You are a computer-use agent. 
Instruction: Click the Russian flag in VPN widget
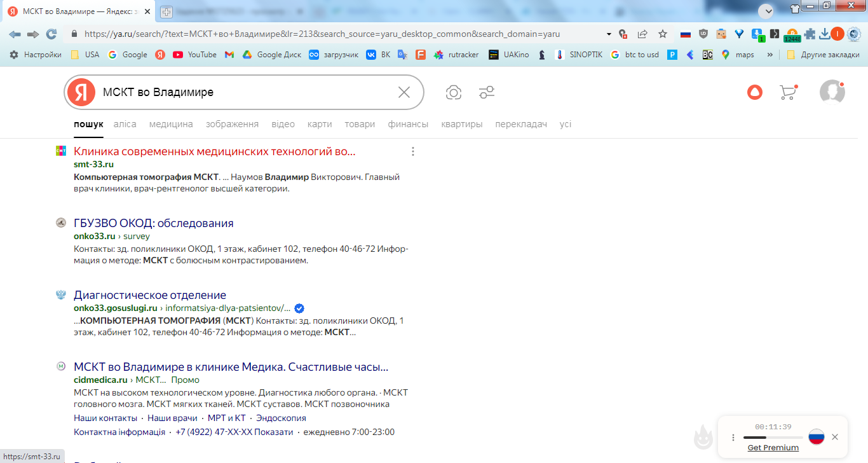816,437
